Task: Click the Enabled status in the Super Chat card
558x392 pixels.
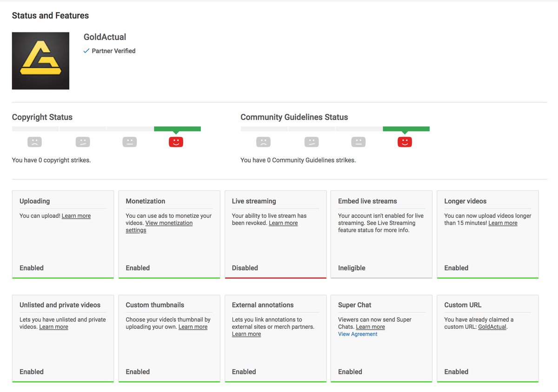Action: point(350,372)
